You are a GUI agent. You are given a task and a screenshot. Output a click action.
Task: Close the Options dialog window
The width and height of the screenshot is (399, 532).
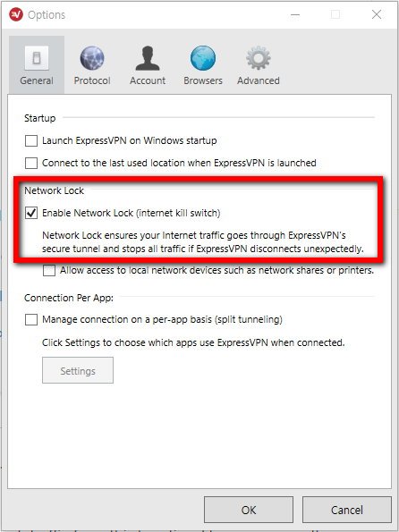click(377, 14)
